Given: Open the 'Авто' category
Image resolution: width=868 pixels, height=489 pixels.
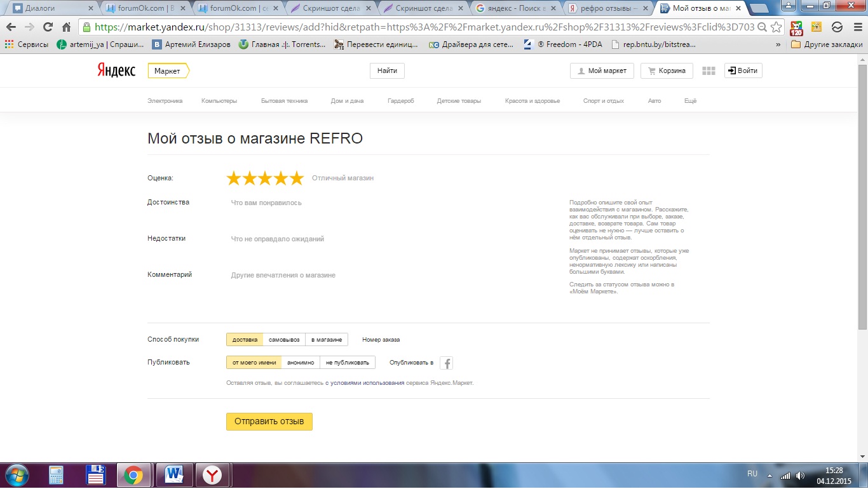Looking at the screenshot, I should click(654, 101).
